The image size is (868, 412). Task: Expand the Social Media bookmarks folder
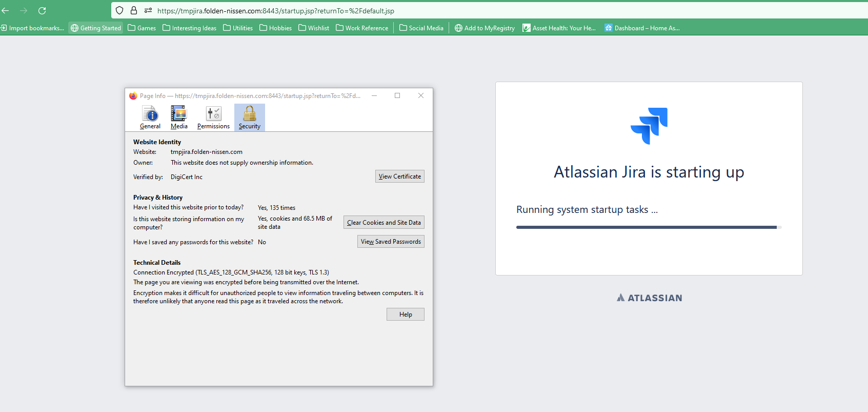(x=421, y=28)
